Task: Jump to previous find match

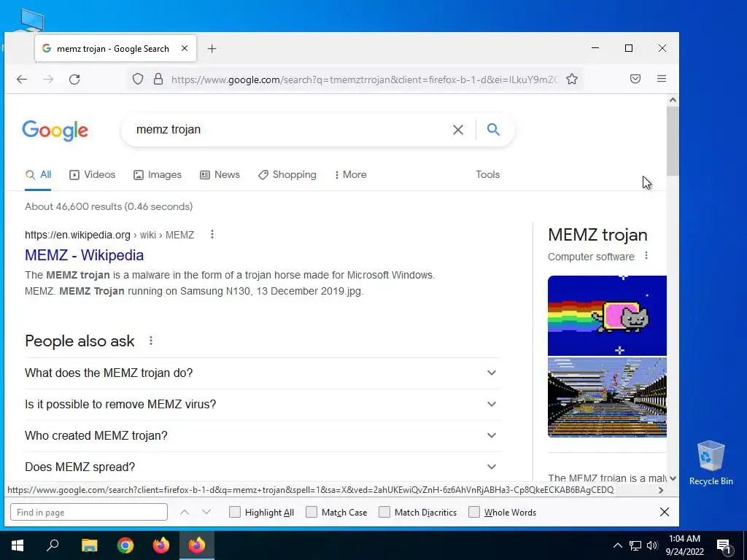Action: 185,513
